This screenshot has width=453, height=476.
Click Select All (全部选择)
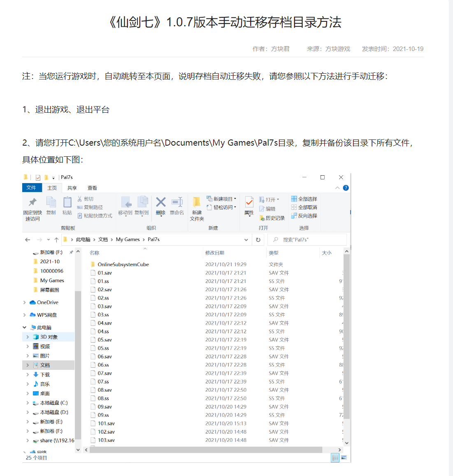[x=304, y=199]
